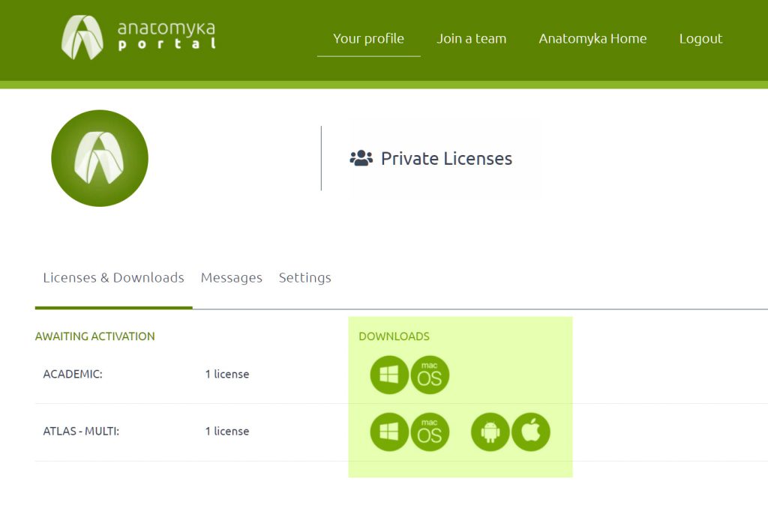Viewport: 768px width, 532px height.
Task: Click macOS icon in Atlas - Multi row
Action: tap(430, 432)
